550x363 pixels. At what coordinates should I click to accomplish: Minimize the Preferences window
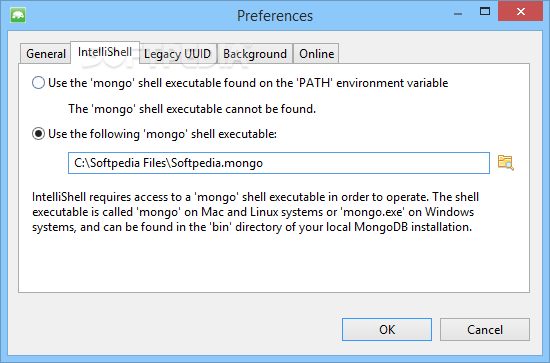458,13
